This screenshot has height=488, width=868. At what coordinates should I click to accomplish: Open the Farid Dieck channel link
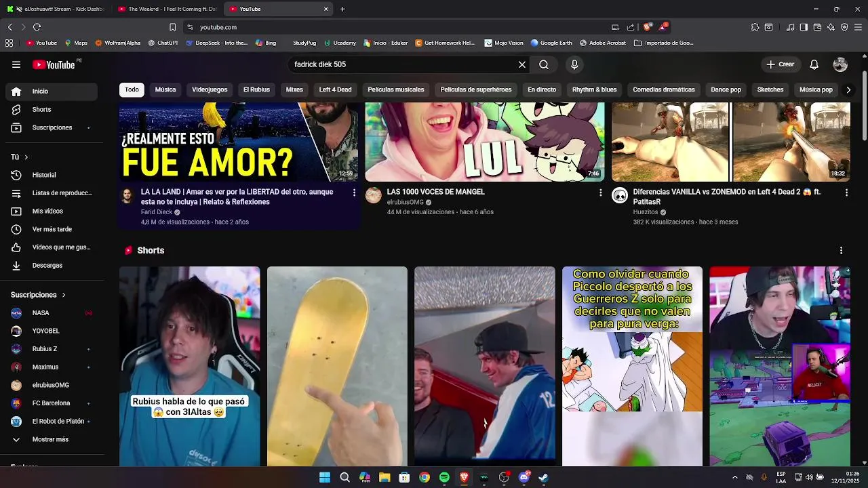[x=157, y=212]
